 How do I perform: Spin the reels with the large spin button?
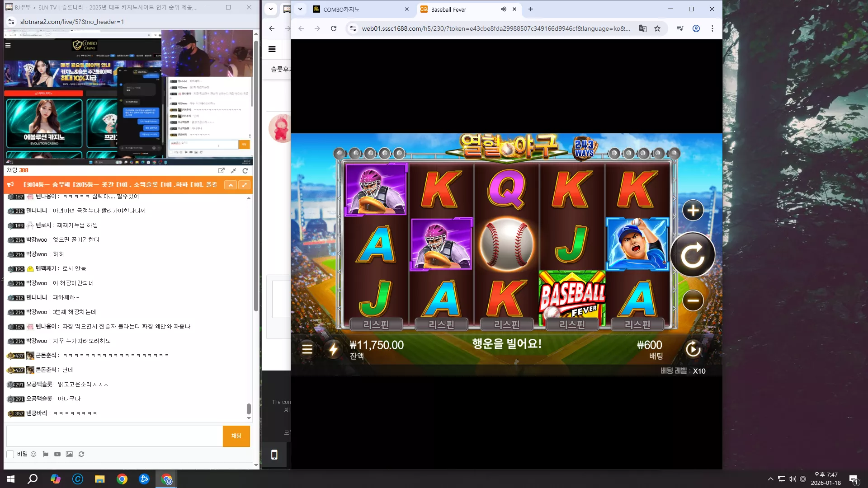coord(693,255)
